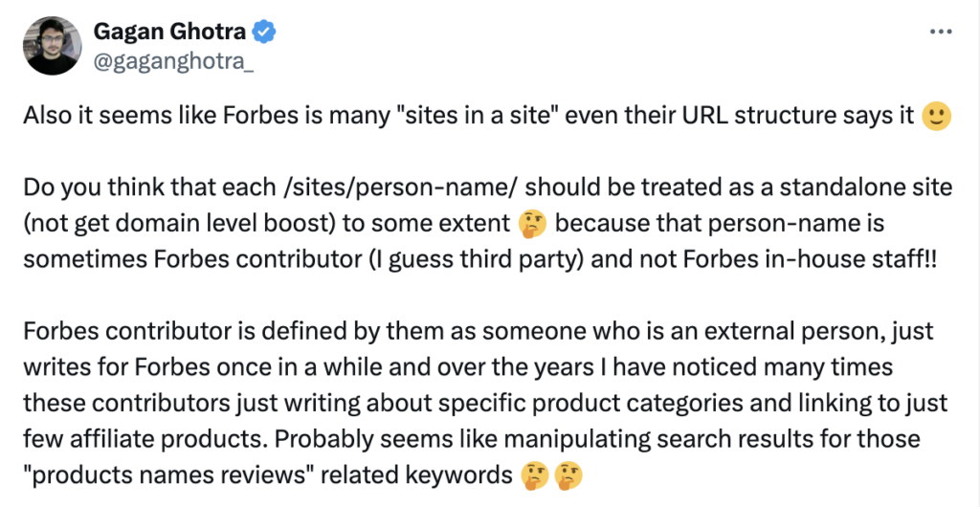Open the three-dot more options menu
The image size is (980, 507).
click(941, 32)
